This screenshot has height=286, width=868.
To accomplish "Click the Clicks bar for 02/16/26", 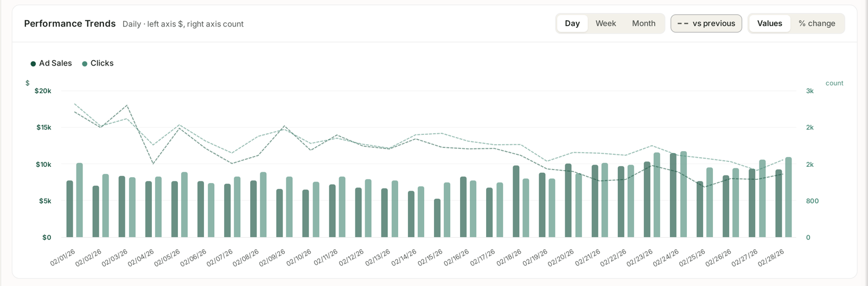I will point(473,209).
